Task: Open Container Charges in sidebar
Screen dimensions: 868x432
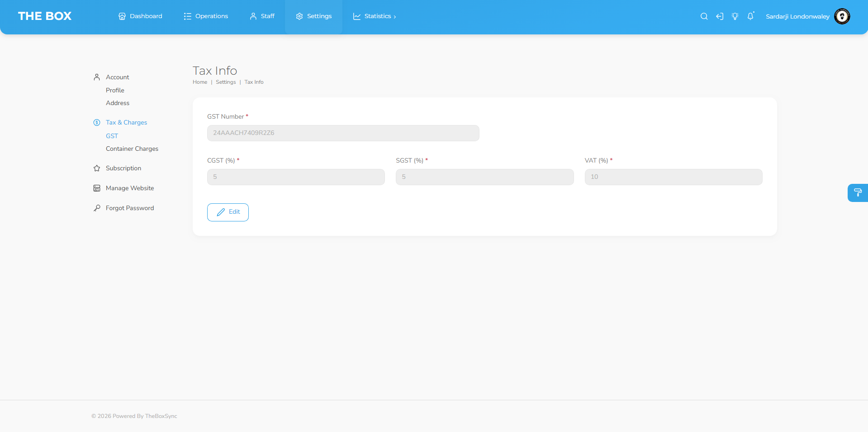Action: pyautogui.click(x=132, y=149)
